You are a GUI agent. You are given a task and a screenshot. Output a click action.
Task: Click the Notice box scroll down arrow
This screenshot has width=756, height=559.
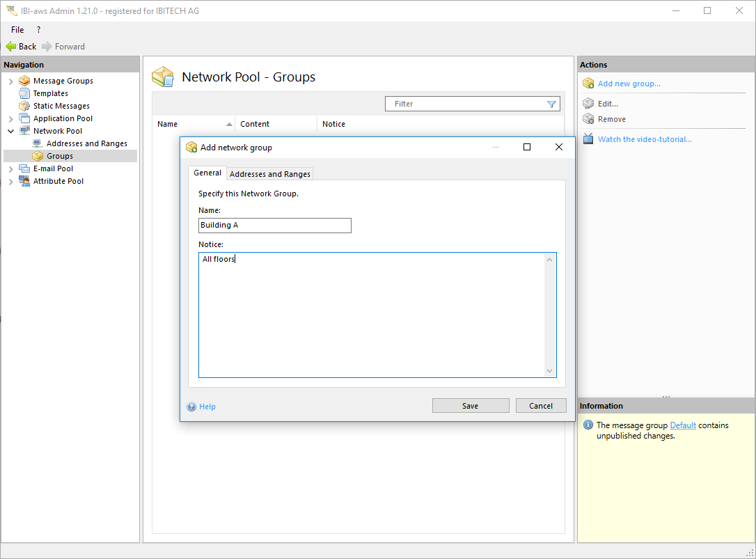pyautogui.click(x=550, y=371)
